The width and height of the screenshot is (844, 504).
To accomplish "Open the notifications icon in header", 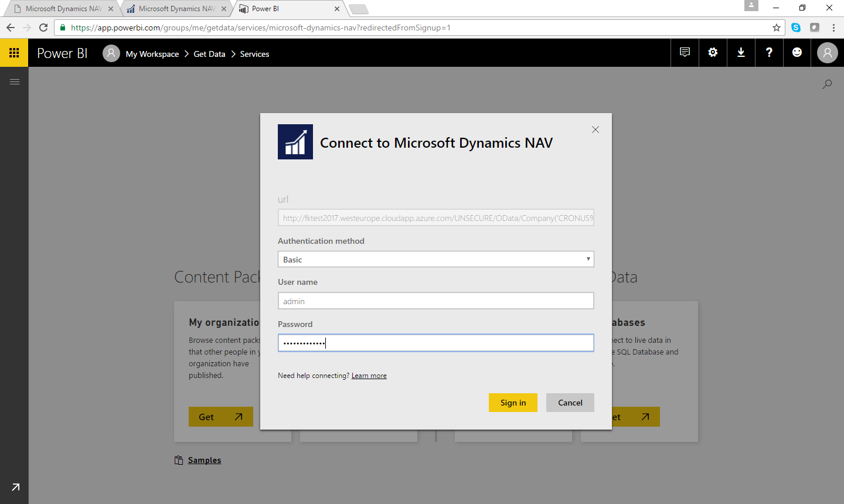I will [685, 53].
